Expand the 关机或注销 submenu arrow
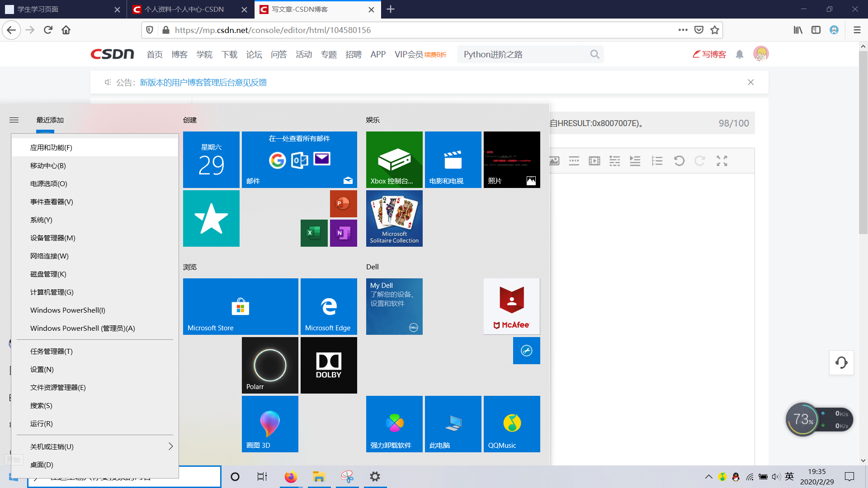Screen dimensions: 868x488 pos(171,446)
